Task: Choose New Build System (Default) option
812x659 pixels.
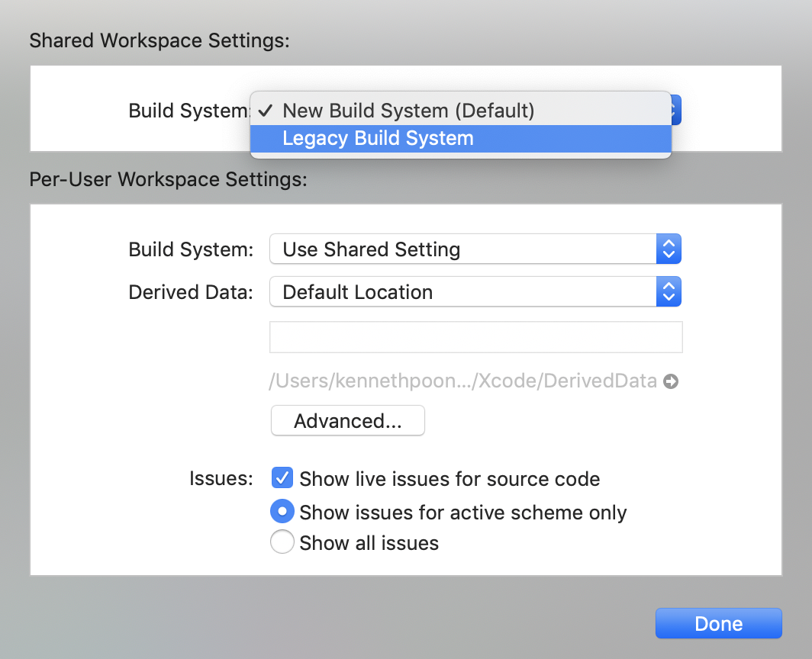Action: point(461,111)
